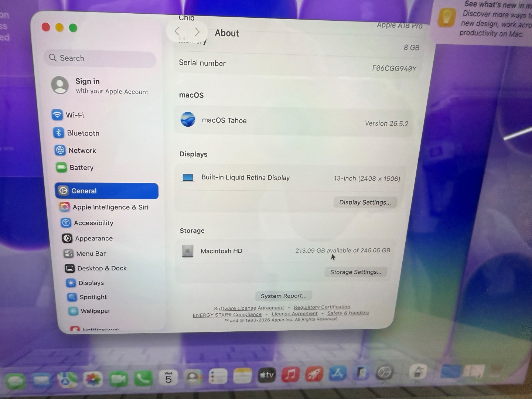Launch Mail from the Dock

[x=41, y=380]
